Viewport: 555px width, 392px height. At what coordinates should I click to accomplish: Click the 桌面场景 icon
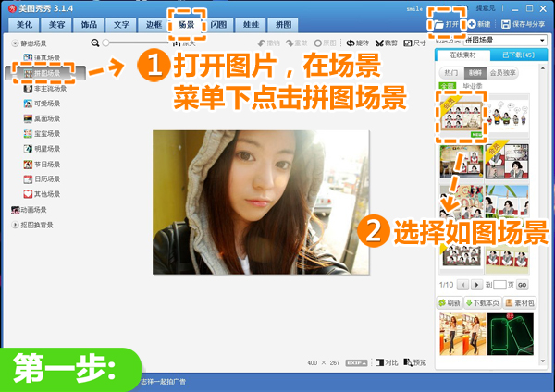[28, 118]
